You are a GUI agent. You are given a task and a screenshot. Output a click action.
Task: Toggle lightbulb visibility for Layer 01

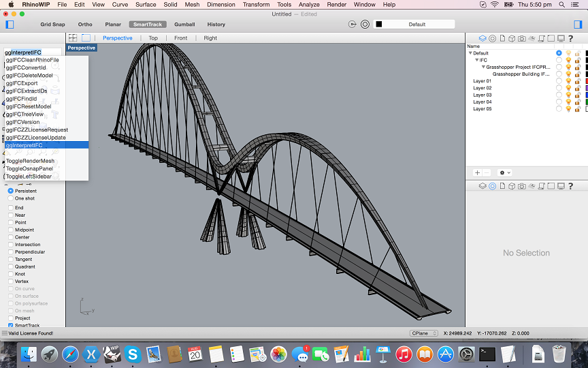pyautogui.click(x=568, y=81)
